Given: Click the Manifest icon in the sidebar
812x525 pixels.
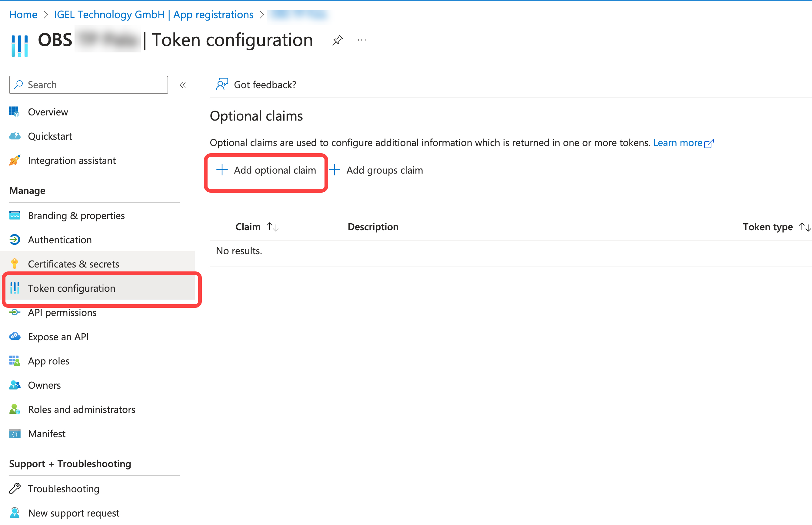Looking at the screenshot, I should [14, 434].
